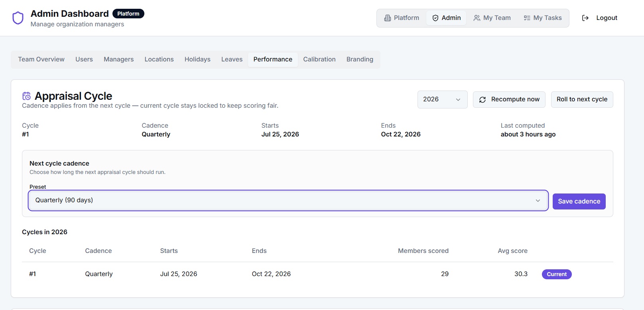Viewport: 644px width, 310px height.
Task: Switch to the Team Overview tab
Action: point(41,59)
